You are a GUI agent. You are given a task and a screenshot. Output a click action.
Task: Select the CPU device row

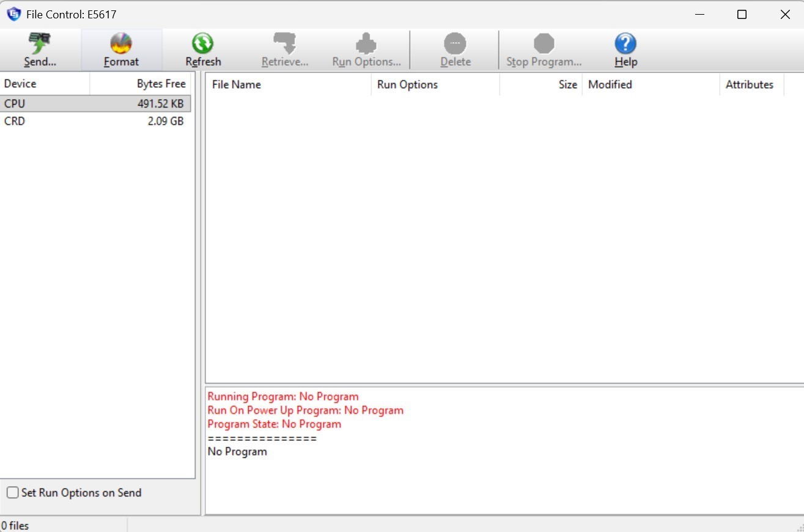coord(95,104)
